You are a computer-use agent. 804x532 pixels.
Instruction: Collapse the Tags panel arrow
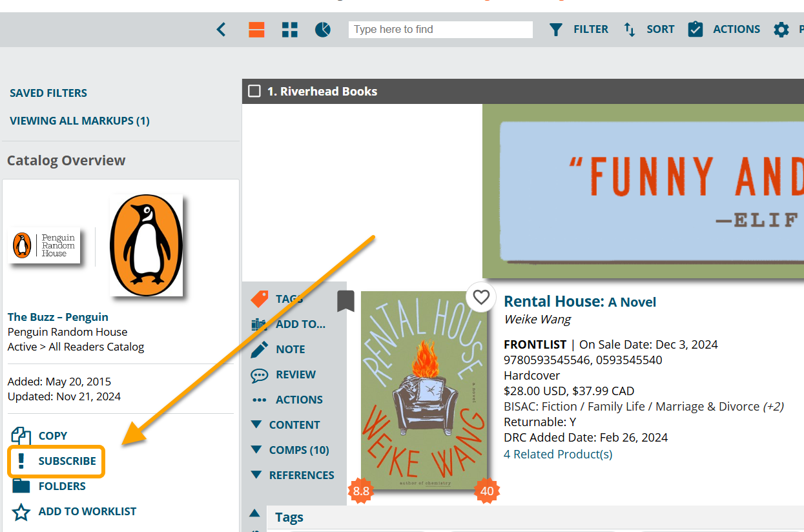point(254,513)
